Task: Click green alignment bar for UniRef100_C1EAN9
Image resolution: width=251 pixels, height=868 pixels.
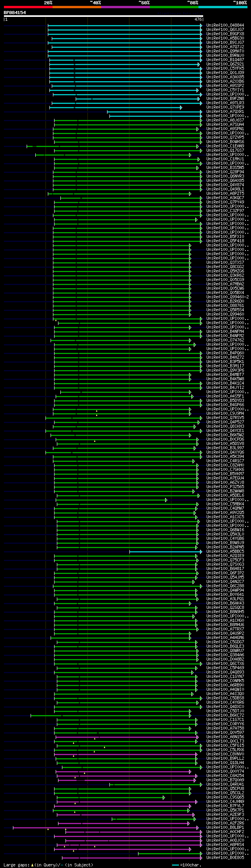Action: coord(113,146)
